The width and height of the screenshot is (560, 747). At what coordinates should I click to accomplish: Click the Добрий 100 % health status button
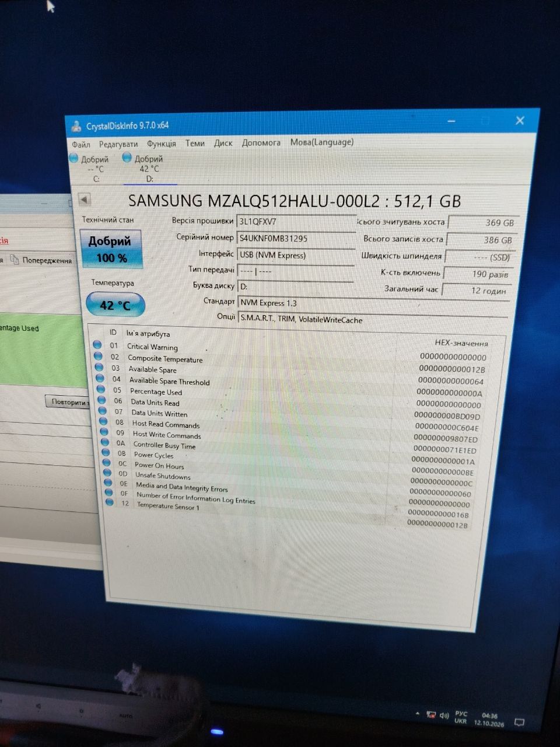[x=110, y=249]
